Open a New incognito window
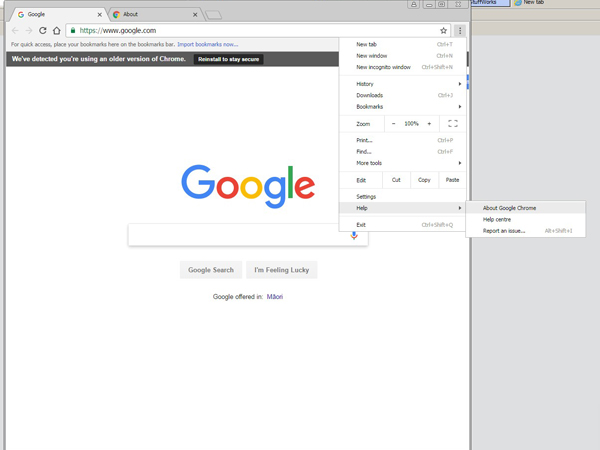The height and width of the screenshot is (450, 600). (x=402, y=67)
